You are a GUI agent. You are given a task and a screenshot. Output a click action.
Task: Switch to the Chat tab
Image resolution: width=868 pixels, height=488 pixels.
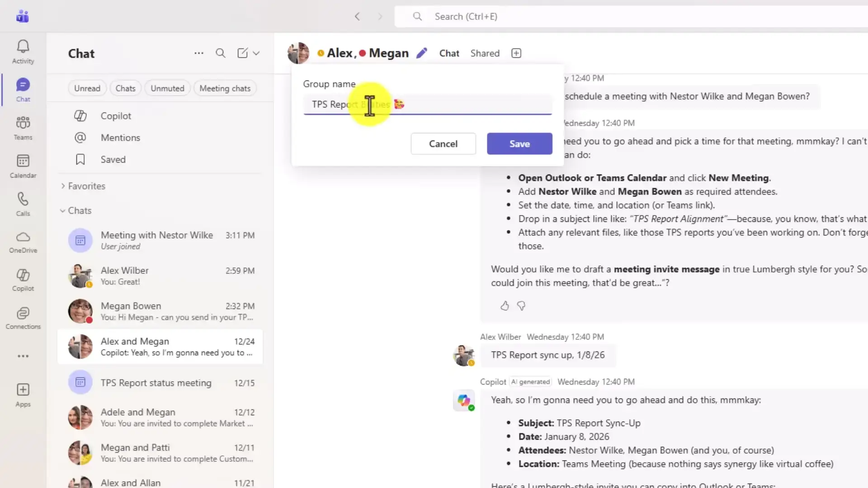[x=449, y=53]
